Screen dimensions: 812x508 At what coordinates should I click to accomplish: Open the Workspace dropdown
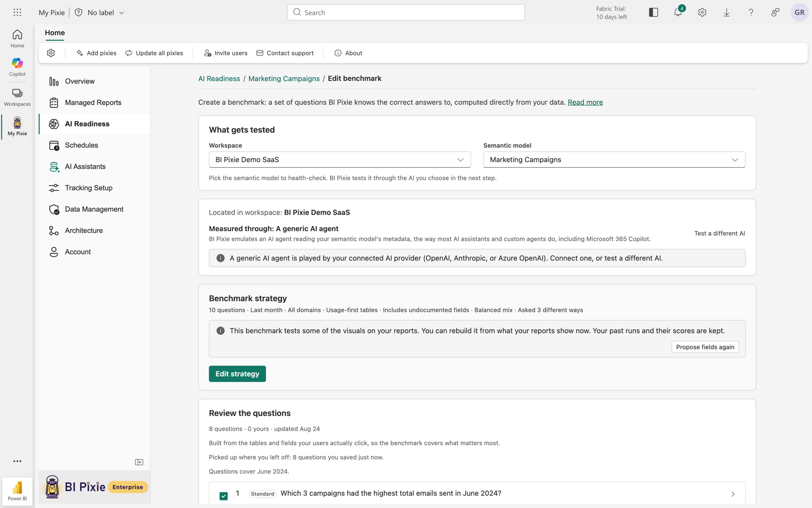[340, 160]
